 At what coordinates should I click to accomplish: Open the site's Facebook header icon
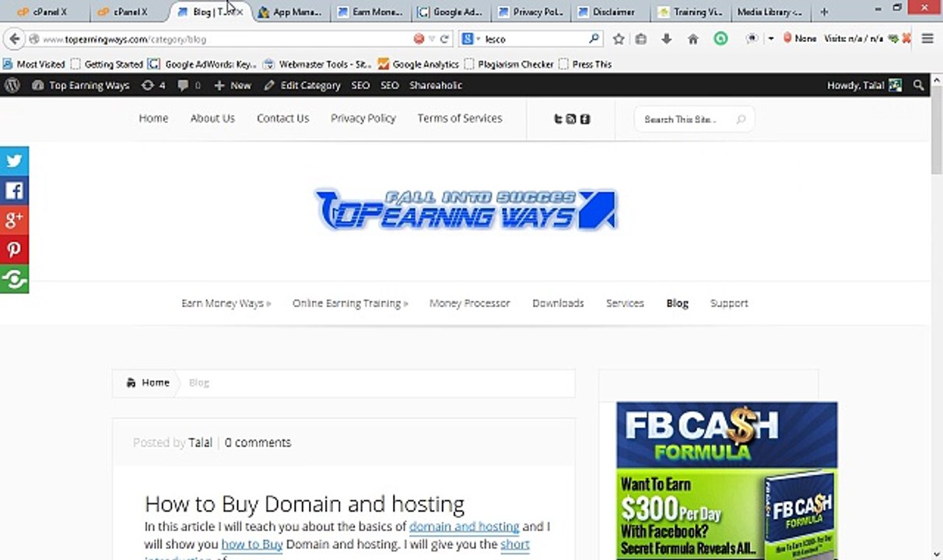click(585, 119)
